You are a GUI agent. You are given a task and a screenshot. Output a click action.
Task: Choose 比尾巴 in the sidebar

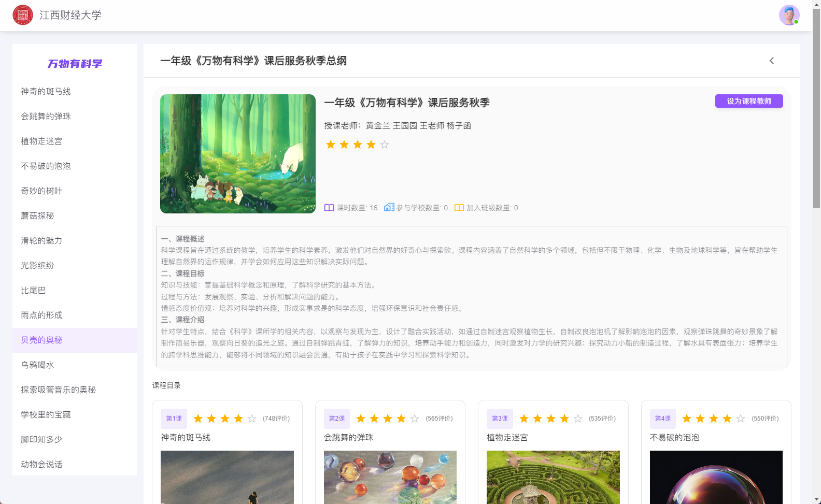coord(75,291)
